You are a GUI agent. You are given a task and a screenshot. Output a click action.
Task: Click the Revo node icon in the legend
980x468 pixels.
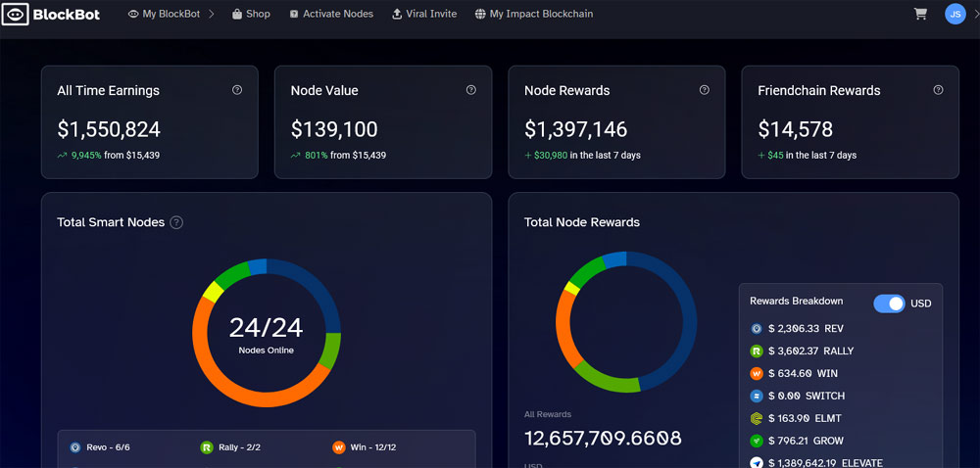click(75, 447)
